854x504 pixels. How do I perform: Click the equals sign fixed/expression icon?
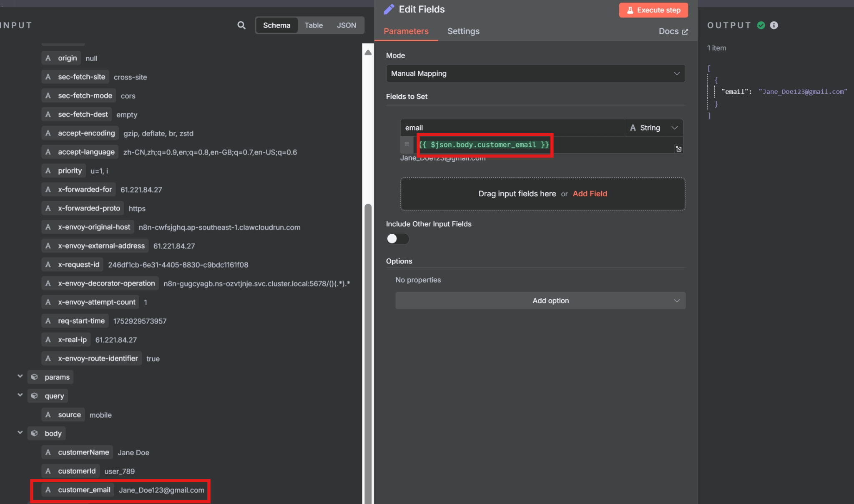[407, 144]
